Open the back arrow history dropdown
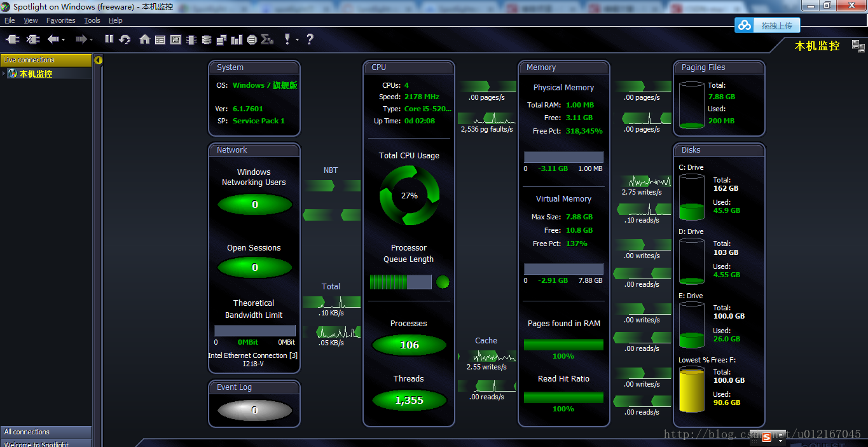 coord(63,40)
